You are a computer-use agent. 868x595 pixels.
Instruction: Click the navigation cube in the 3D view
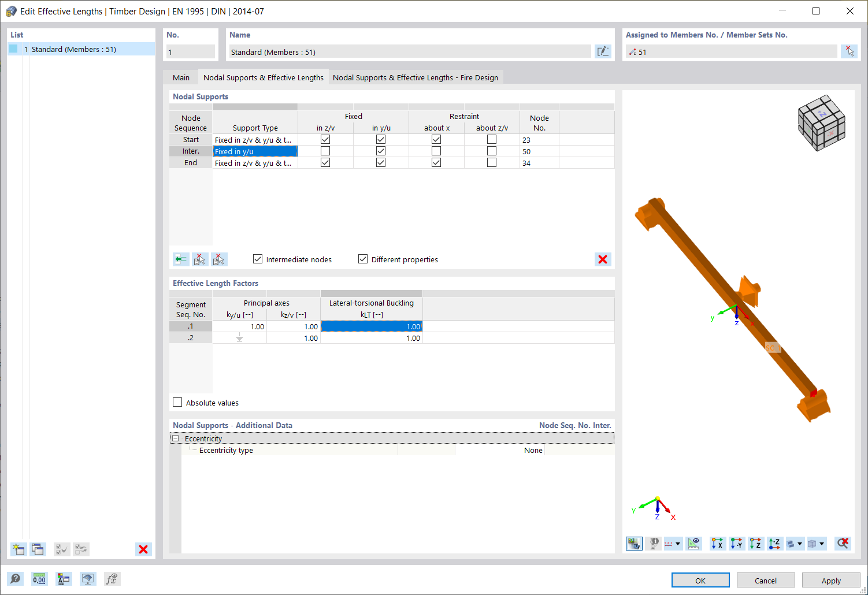[x=822, y=122]
